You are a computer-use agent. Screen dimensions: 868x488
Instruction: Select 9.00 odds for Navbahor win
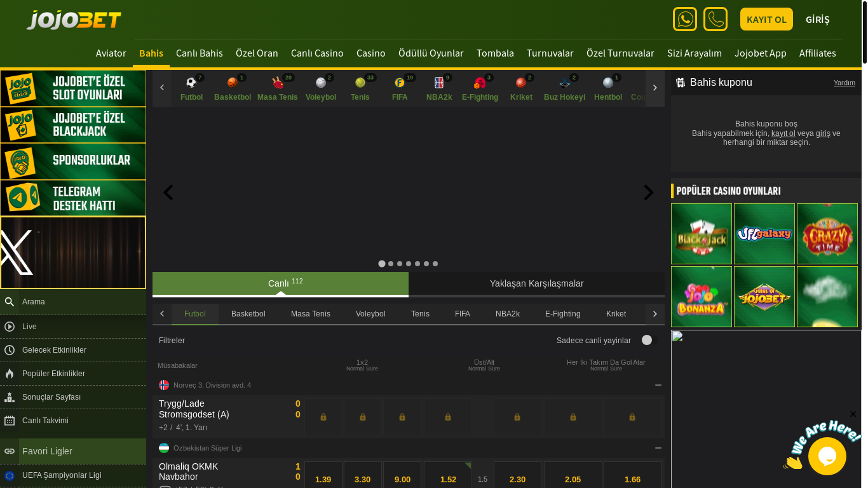click(402, 479)
